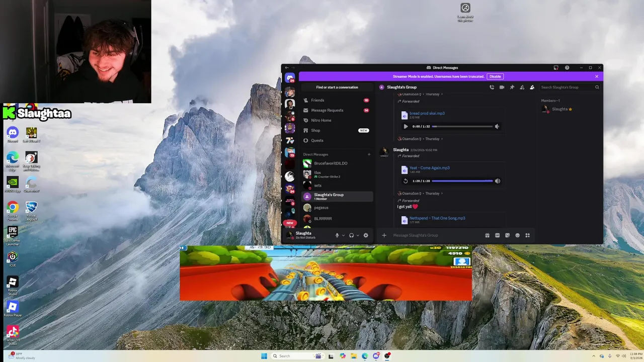Open the gift icon in message bar

(487, 235)
